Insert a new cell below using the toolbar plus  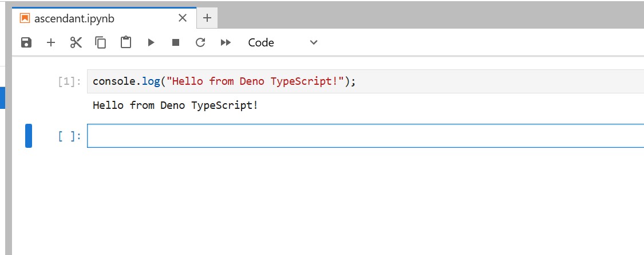point(51,42)
